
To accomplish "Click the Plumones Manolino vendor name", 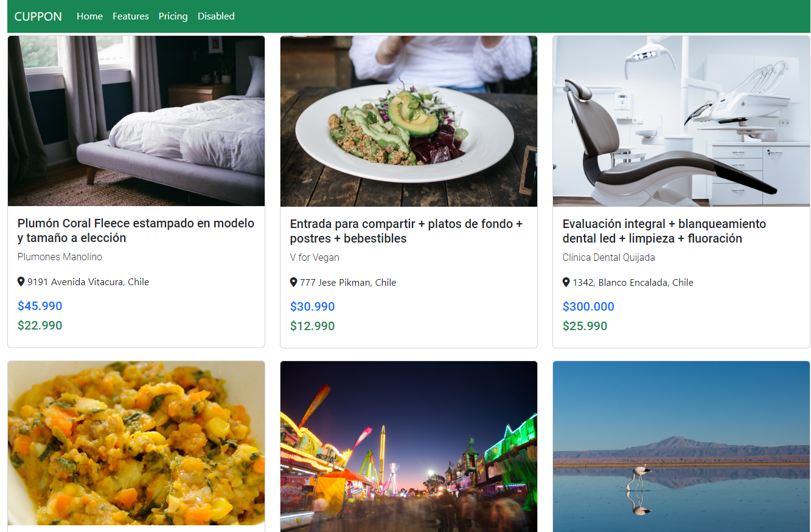I will (60, 257).
